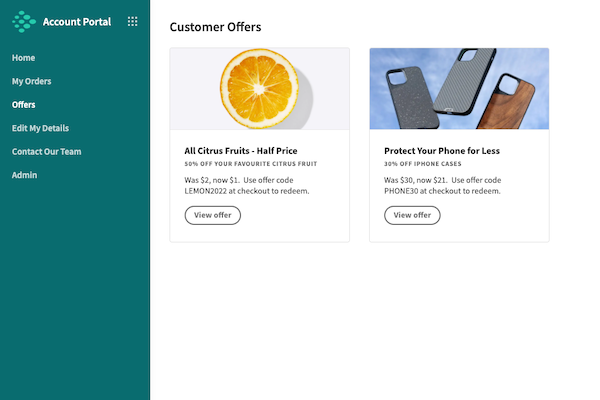Click the Account Portal logo icon
The width and height of the screenshot is (600, 400).
pos(24,21)
